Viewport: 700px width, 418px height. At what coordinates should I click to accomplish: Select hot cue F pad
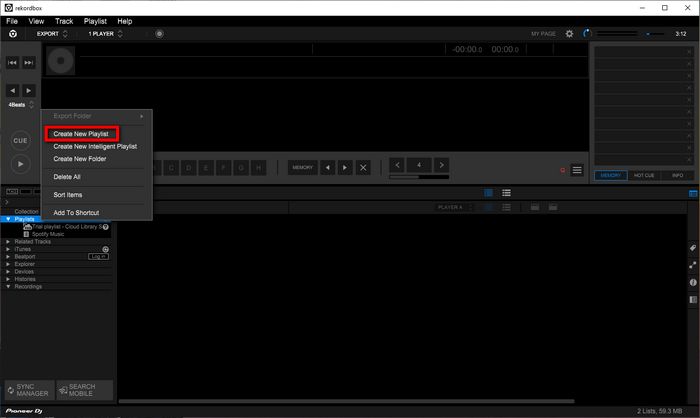tap(223, 168)
